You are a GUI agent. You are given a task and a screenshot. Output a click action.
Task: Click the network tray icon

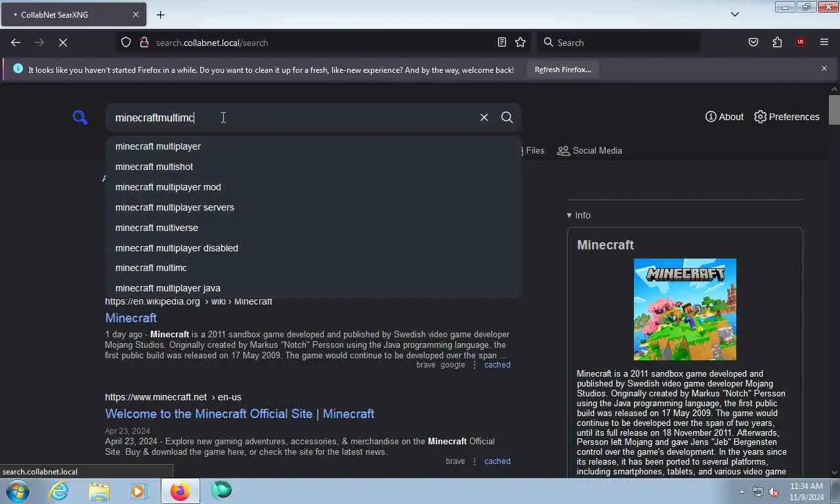[758, 492]
